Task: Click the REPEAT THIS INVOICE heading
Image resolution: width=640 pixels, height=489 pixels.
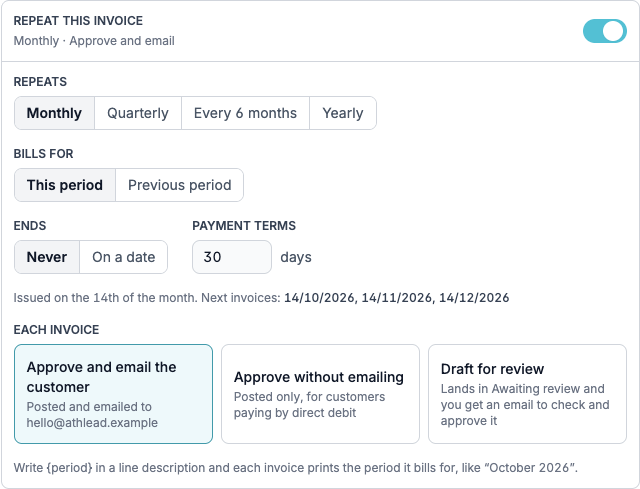Action: pyautogui.click(x=78, y=21)
